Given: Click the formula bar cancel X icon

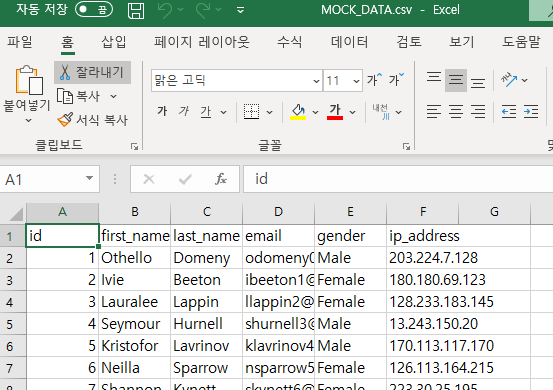Looking at the screenshot, I should [x=149, y=179].
